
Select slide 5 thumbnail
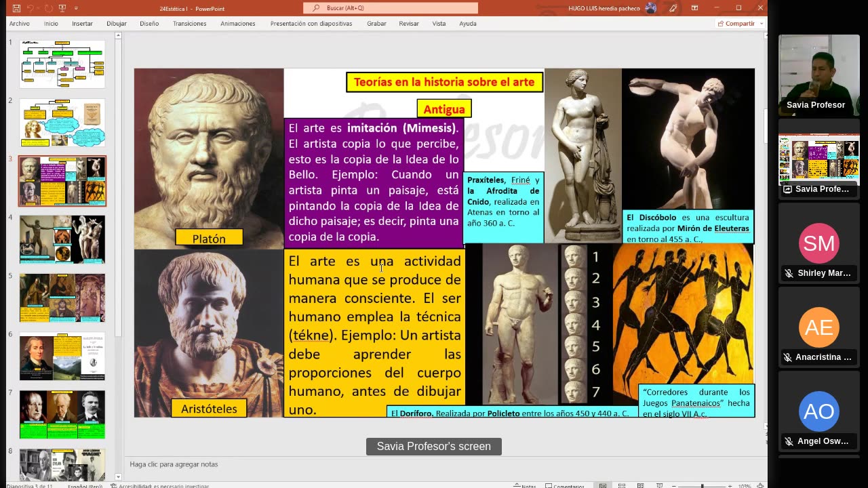[x=62, y=298]
